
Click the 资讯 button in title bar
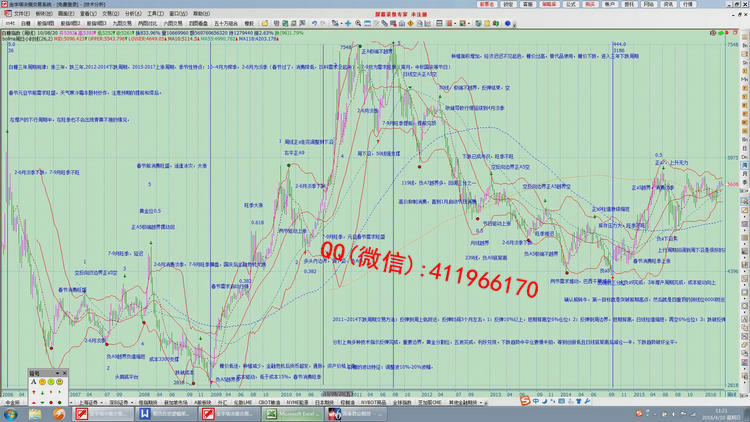tap(668, 4)
